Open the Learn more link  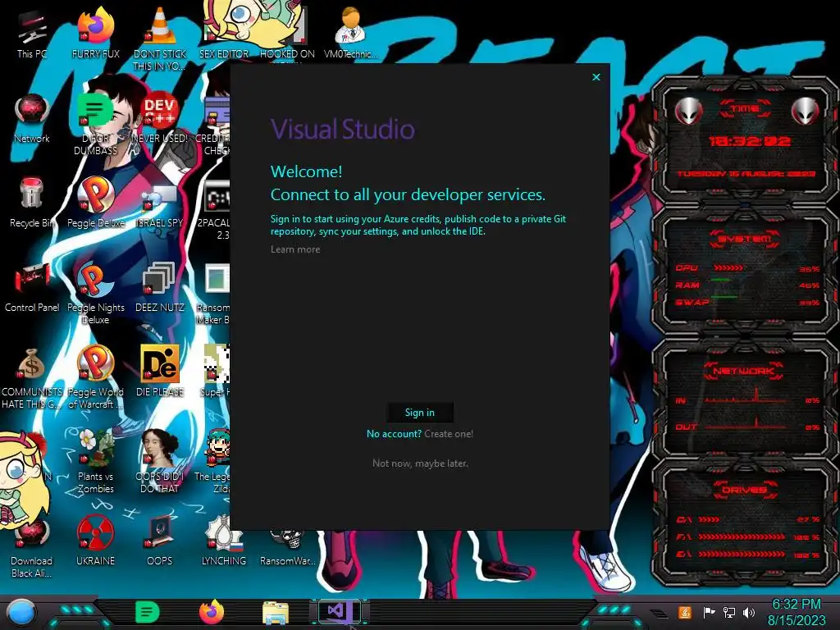pyautogui.click(x=295, y=249)
